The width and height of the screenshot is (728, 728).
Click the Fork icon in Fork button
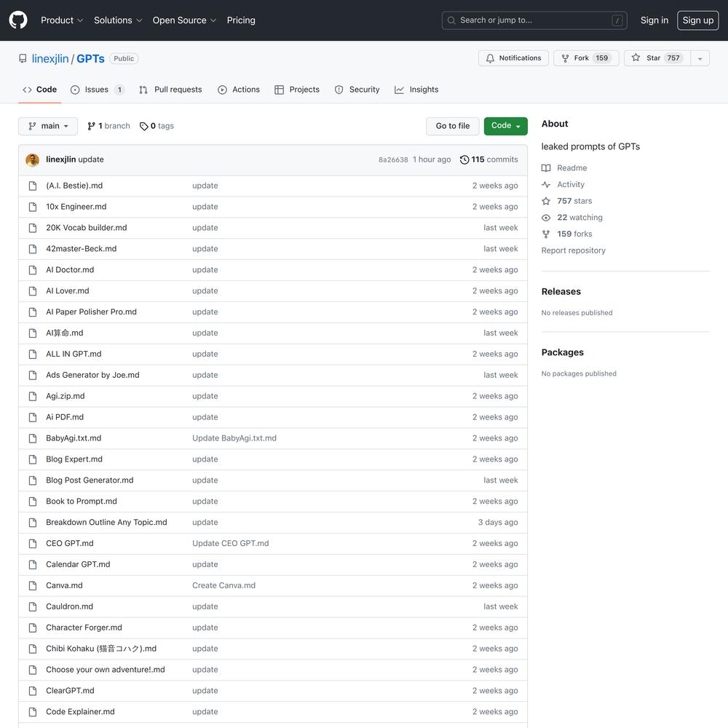click(565, 58)
